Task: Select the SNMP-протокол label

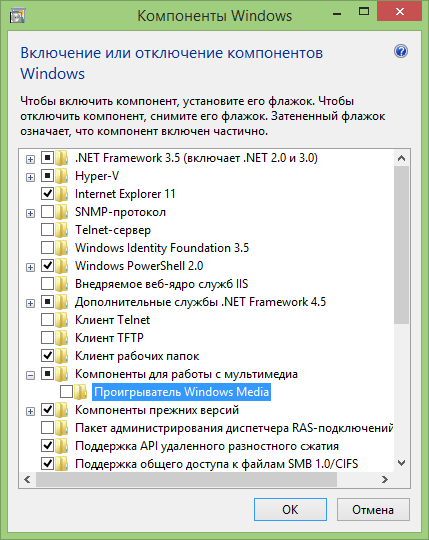Action: coord(121,212)
